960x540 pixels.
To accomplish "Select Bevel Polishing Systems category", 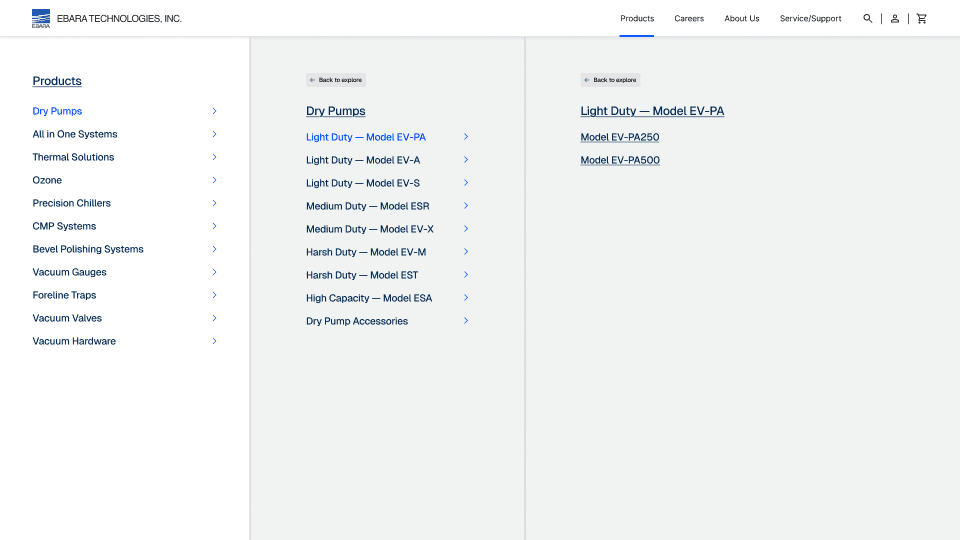I will pos(88,249).
